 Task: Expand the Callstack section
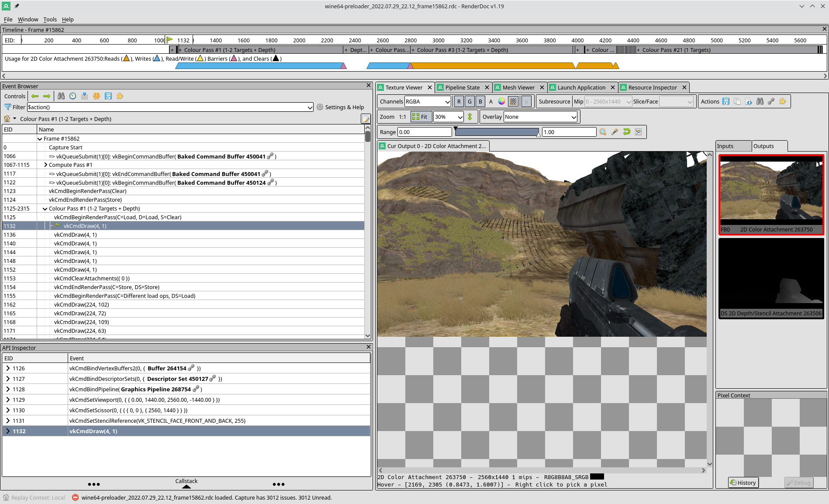[187, 483]
